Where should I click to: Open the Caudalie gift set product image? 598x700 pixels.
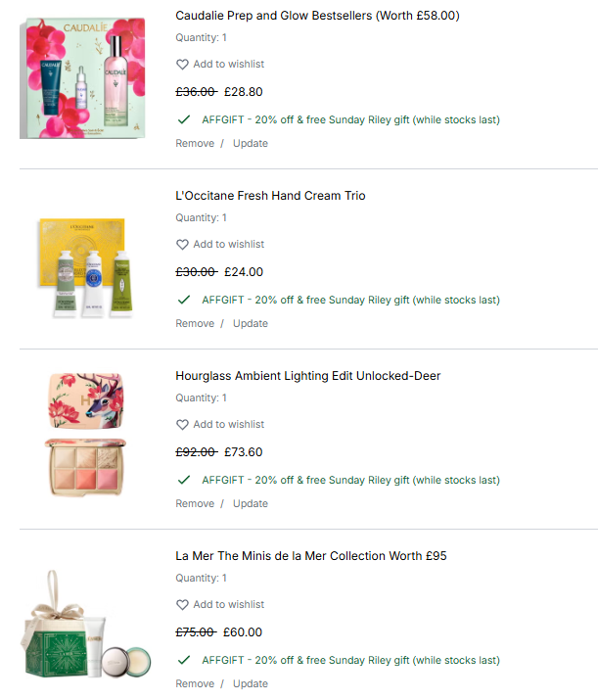[x=82, y=78]
